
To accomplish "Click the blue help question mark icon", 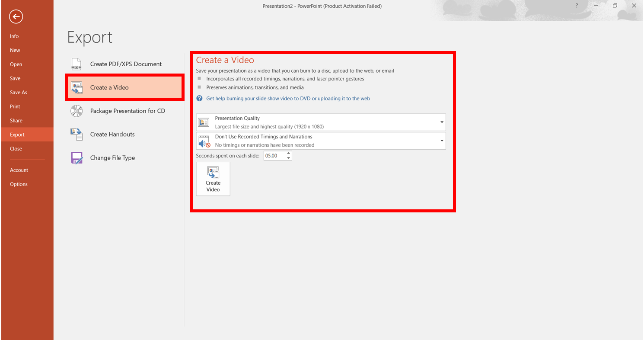I will point(199,99).
